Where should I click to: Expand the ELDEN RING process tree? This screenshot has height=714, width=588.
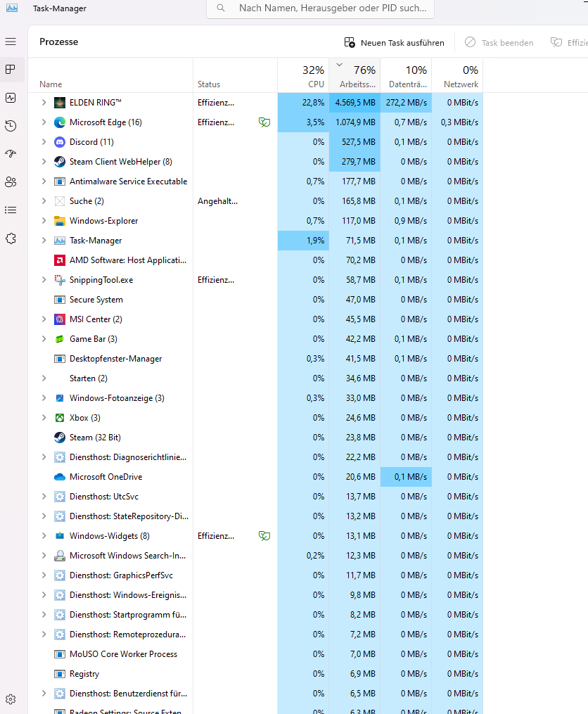44,102
